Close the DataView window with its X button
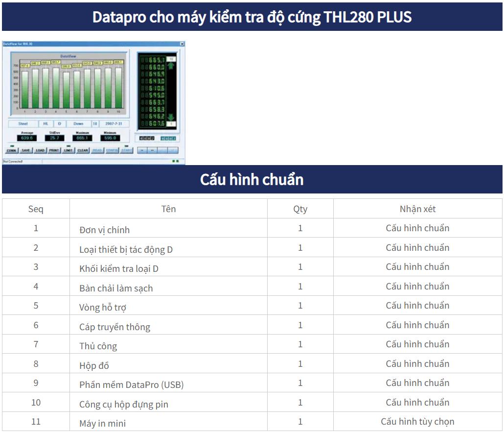Image resolution: width=504 pixels, height=433 pixels. click(x=182, y=44)
